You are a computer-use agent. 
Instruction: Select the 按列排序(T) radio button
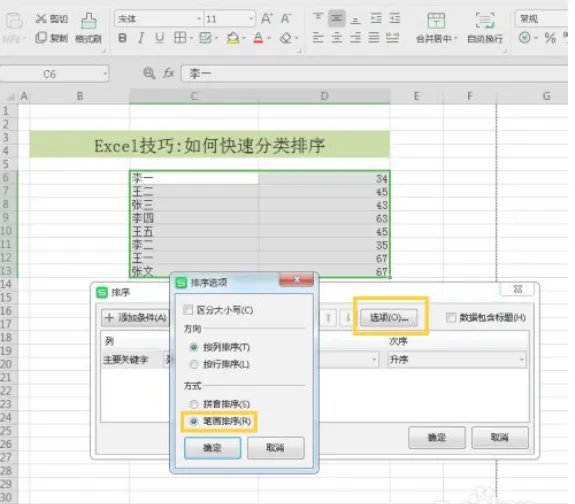tap(194, 347)
